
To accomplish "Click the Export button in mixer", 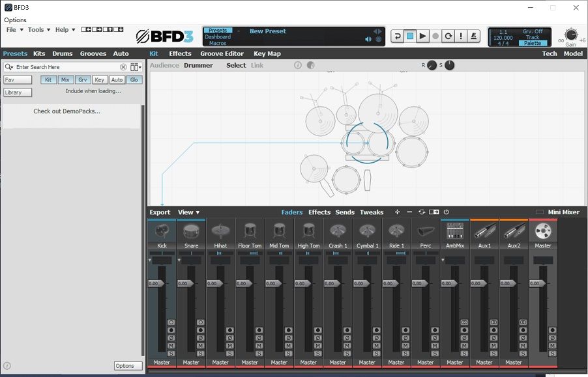I will 160,212.
